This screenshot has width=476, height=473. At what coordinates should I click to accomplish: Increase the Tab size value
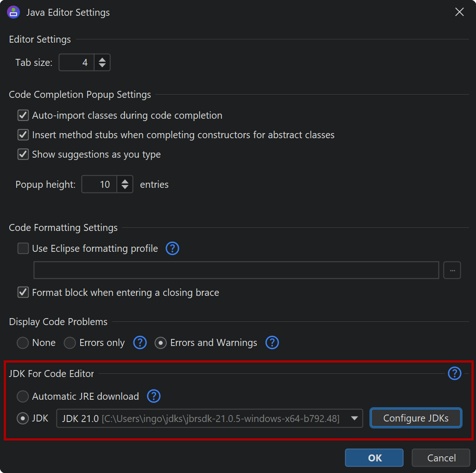click(x=102, y=59)
